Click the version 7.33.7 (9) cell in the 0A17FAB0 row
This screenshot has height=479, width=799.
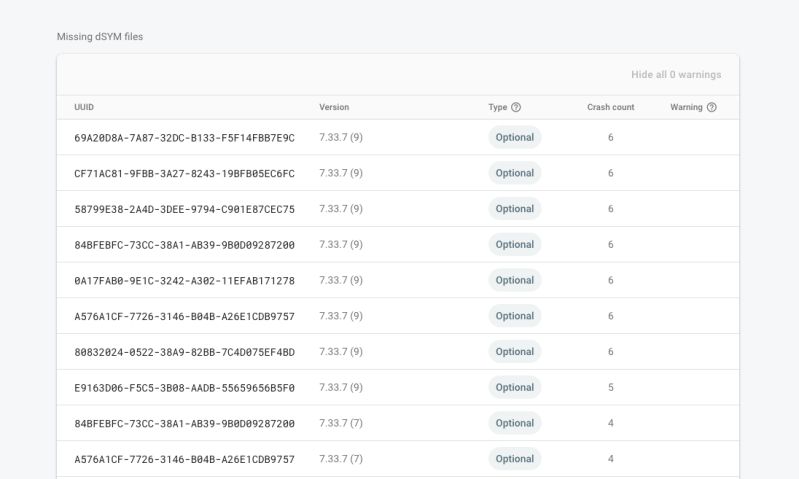pos(341,280)
